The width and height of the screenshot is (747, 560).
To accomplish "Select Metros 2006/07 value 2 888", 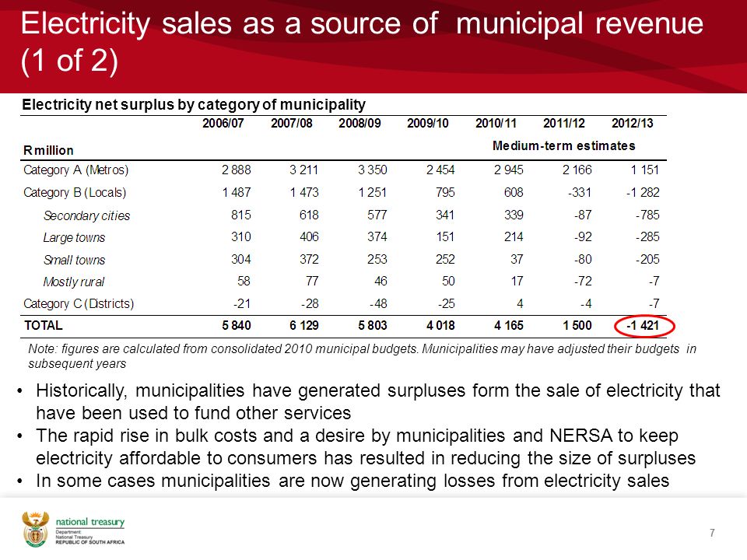I will click(x=237, y=170).
